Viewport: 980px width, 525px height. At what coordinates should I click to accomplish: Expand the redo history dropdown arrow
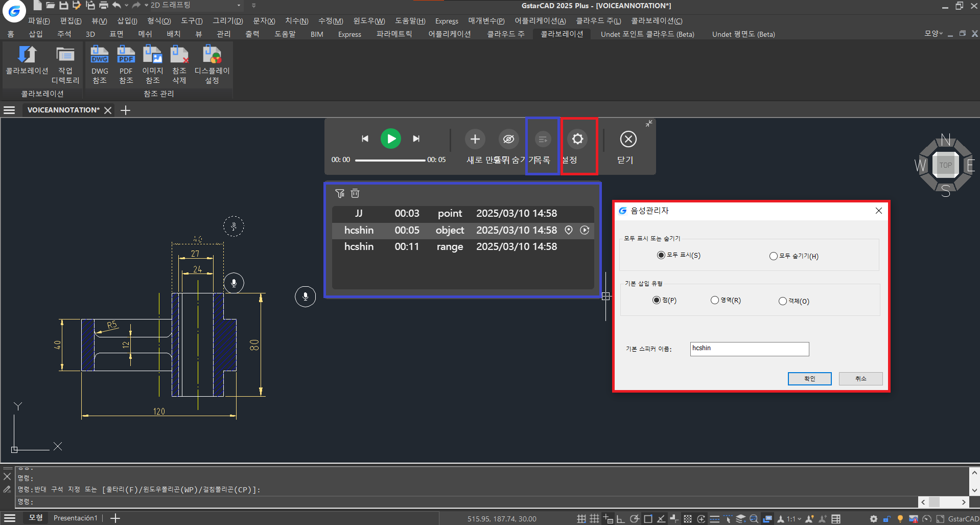coord(146,6)
